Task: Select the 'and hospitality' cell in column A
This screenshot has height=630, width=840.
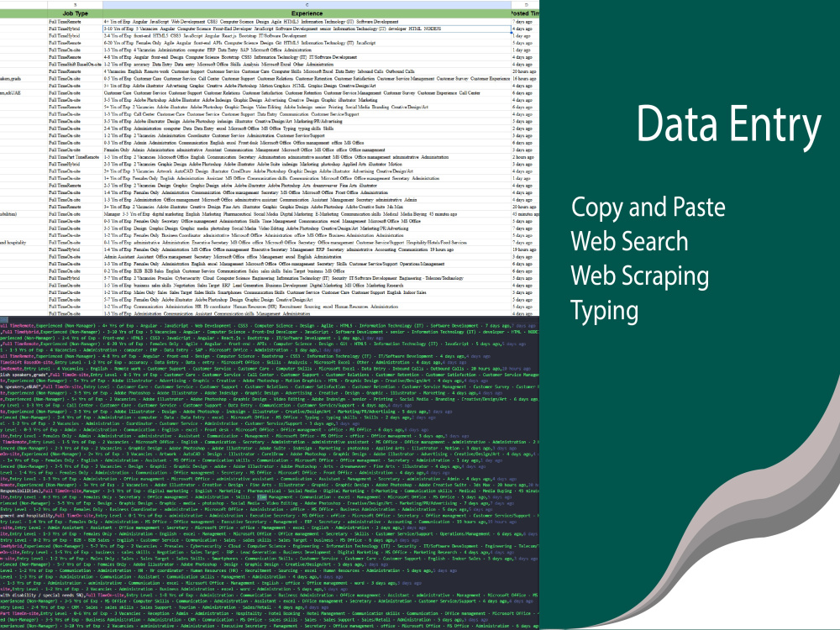Action: click(x=24, y=242)
